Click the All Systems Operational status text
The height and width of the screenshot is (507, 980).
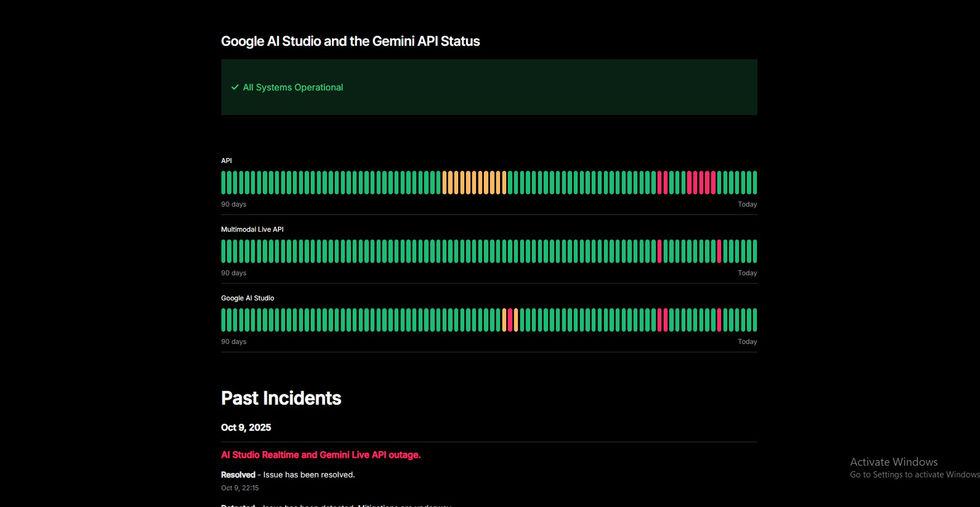tap(293, 88)
